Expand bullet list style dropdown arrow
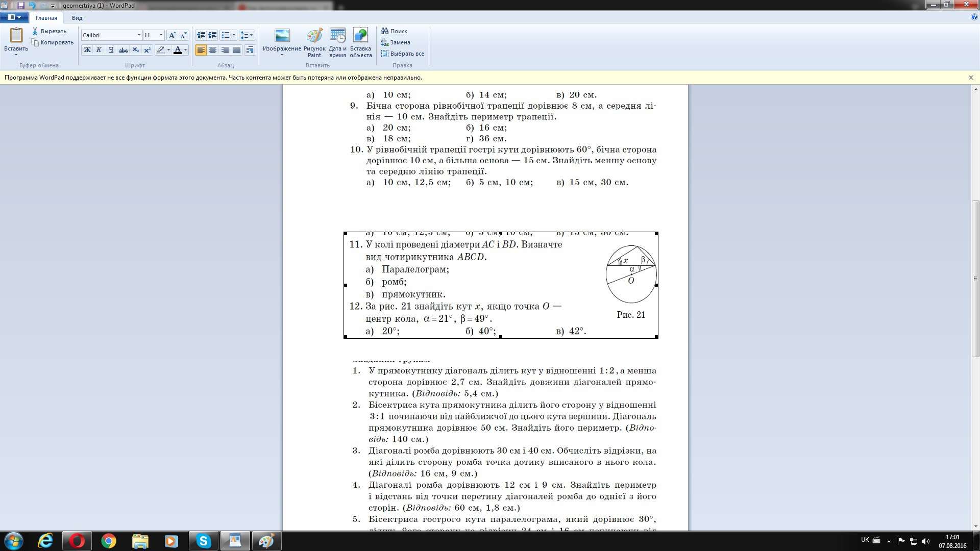The width and height of the screenshot is (980, 551). tap(234, 35)
